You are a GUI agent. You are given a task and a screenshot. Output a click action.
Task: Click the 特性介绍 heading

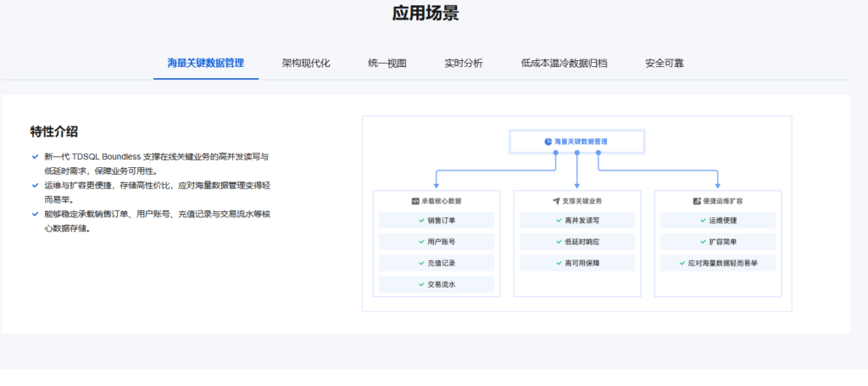(53, 131)
